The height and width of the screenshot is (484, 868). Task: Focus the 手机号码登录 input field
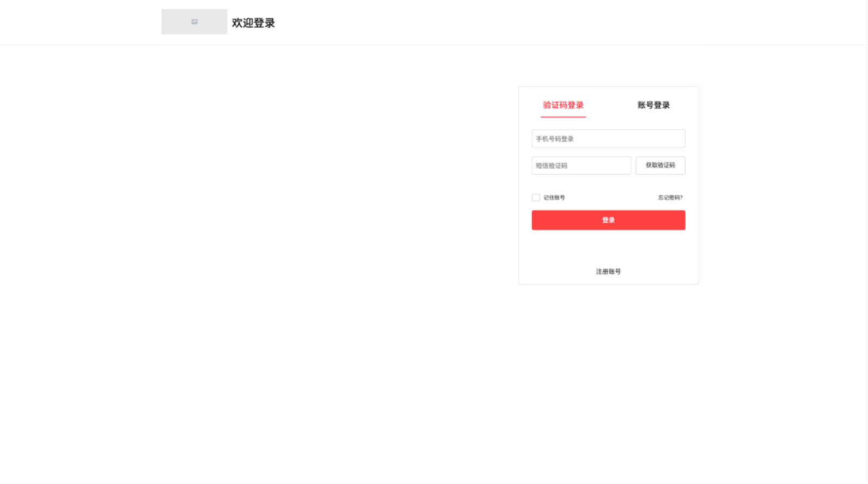point(608,139)
